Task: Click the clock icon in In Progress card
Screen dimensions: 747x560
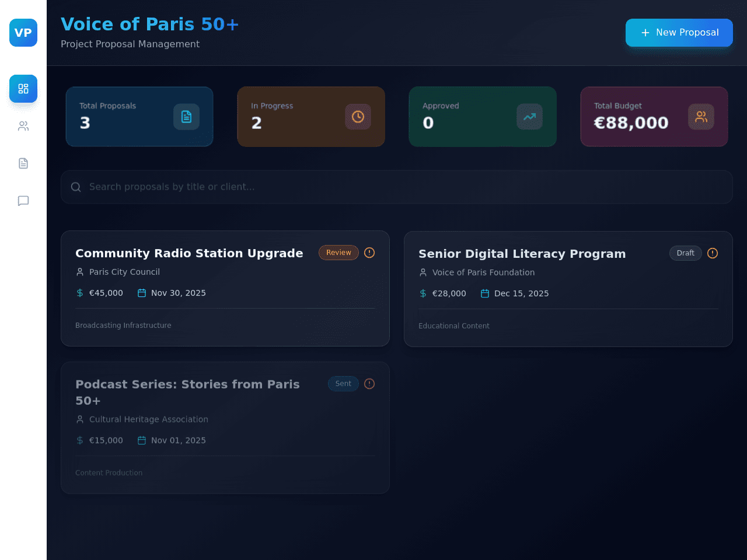Action: (358, 117)
